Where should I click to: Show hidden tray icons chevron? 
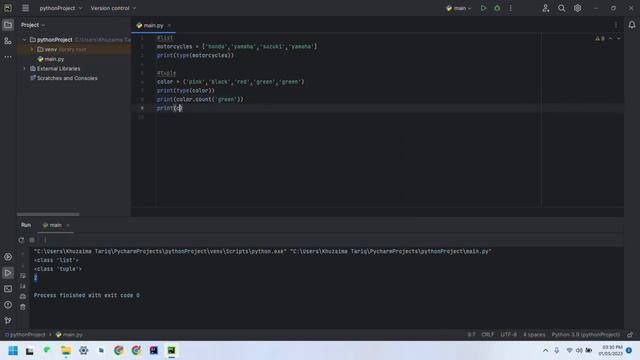pyautogui.click(x=545, y=351)
